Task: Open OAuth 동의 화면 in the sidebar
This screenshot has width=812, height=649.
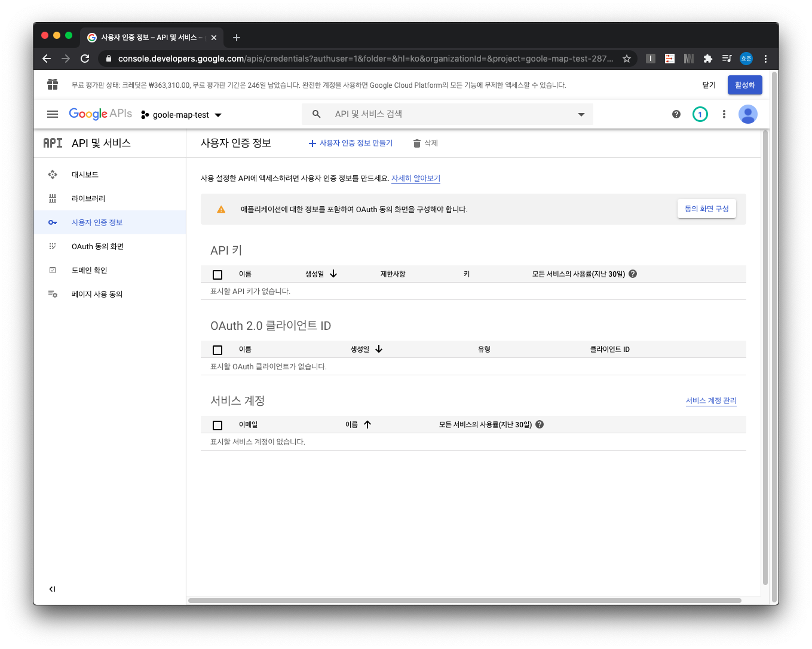Action: tap(110, 246)
